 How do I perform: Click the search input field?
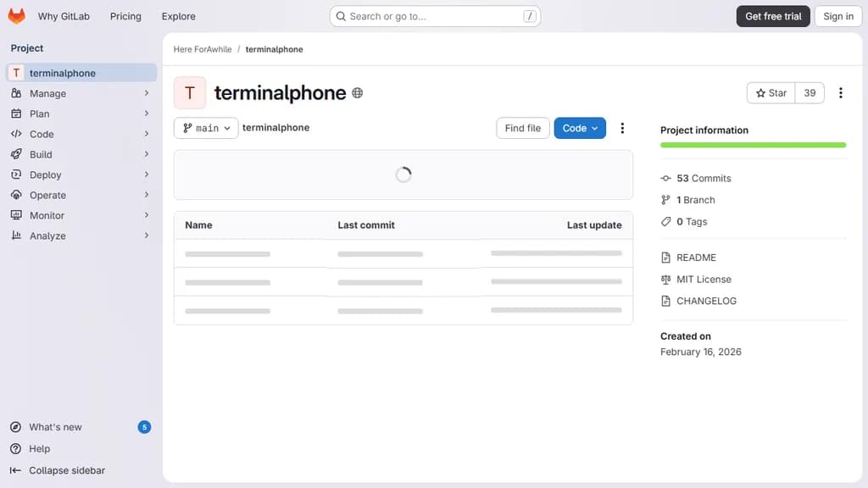pyautogui.click(x=434, y=15)
